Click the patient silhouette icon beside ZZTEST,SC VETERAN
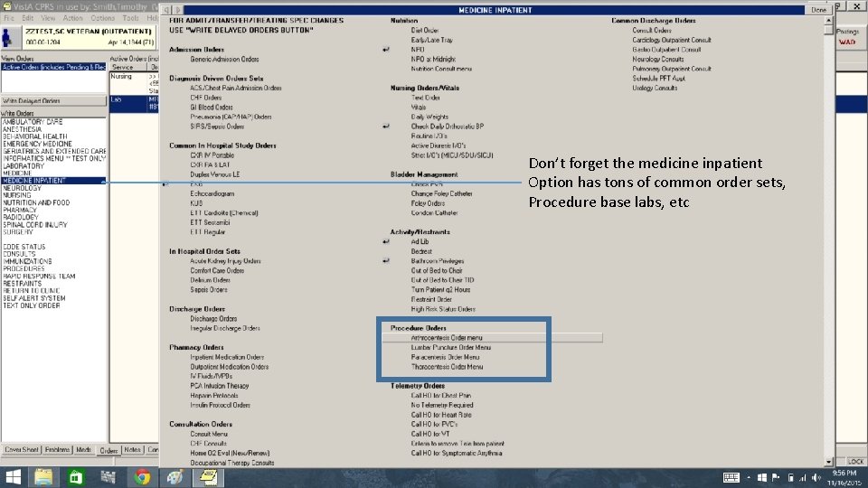 point(7,38)
